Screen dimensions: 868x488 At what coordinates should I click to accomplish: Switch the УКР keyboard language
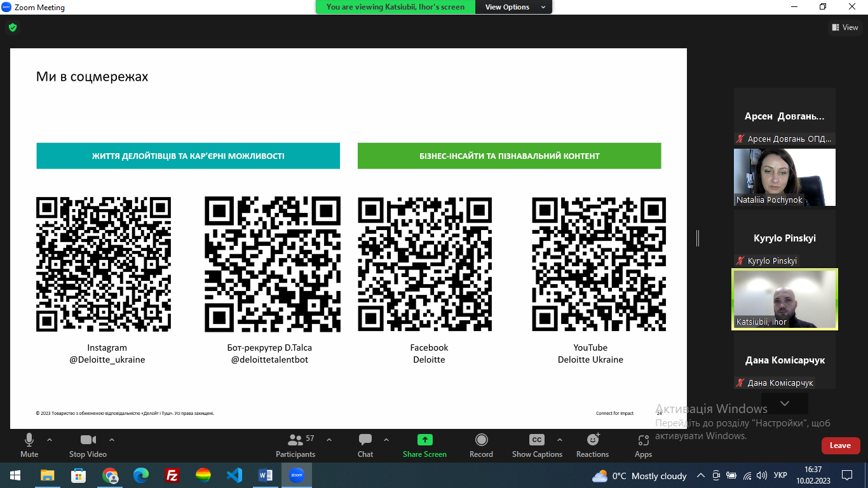coord(781,475)
